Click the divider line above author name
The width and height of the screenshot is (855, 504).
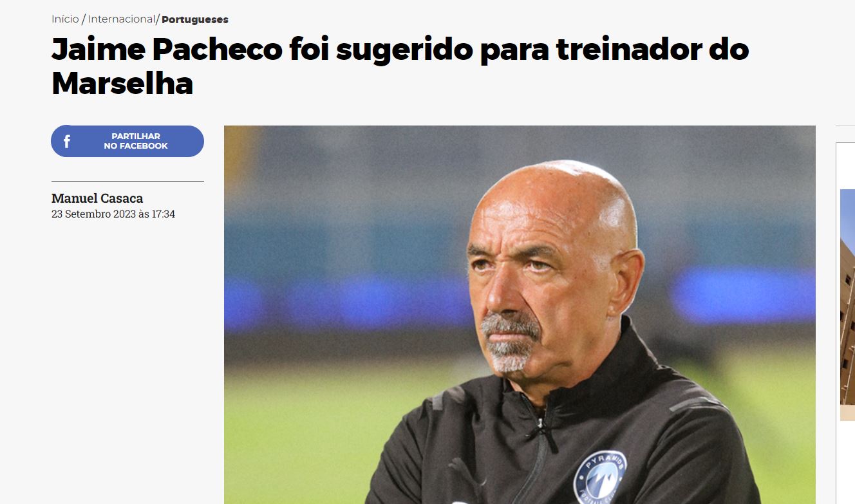[x=127, y=182]
